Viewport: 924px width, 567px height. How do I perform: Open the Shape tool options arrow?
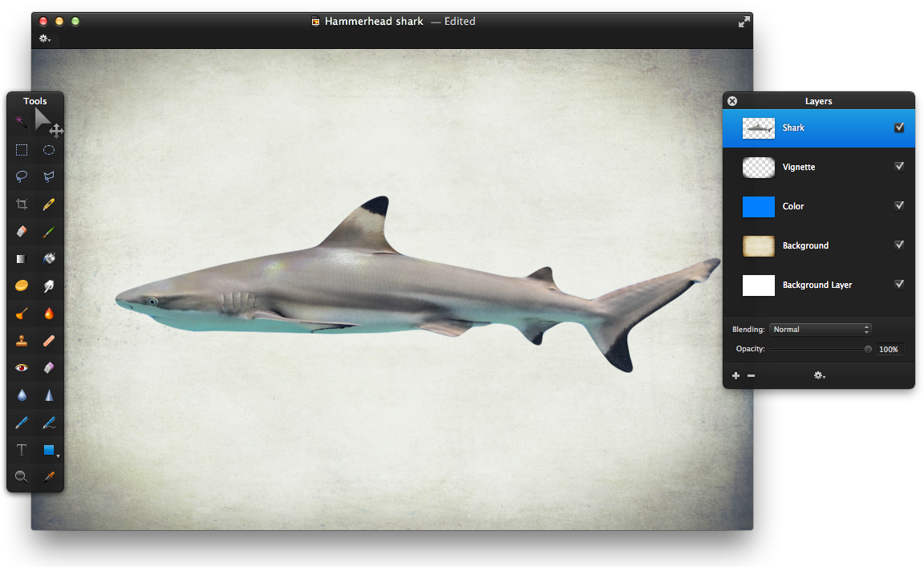click(58, 456)
